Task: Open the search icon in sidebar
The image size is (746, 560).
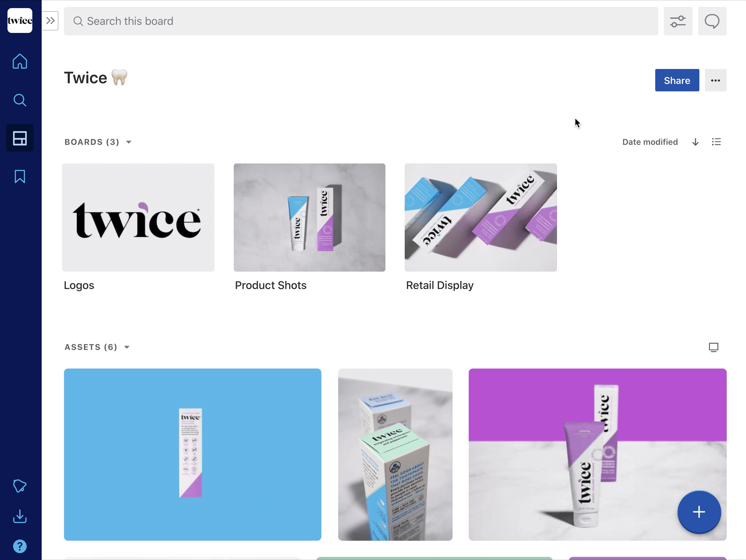Action: (x=20, y=100)
